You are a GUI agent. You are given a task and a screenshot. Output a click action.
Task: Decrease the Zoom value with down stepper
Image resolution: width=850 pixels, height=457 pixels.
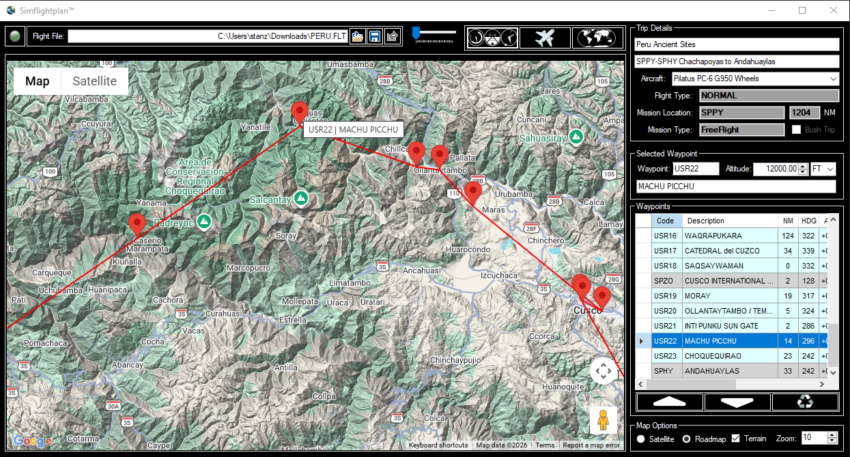[x=832, y=441]
